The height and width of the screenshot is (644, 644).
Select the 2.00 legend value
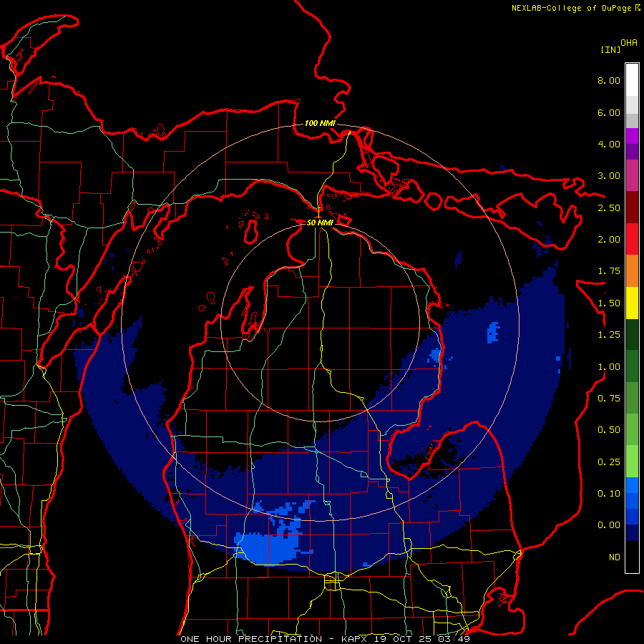point(609,240)
